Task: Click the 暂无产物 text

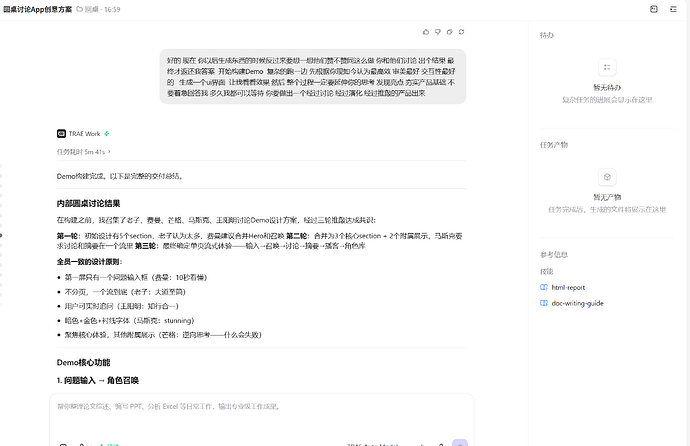Action: (x=607, y=197)
